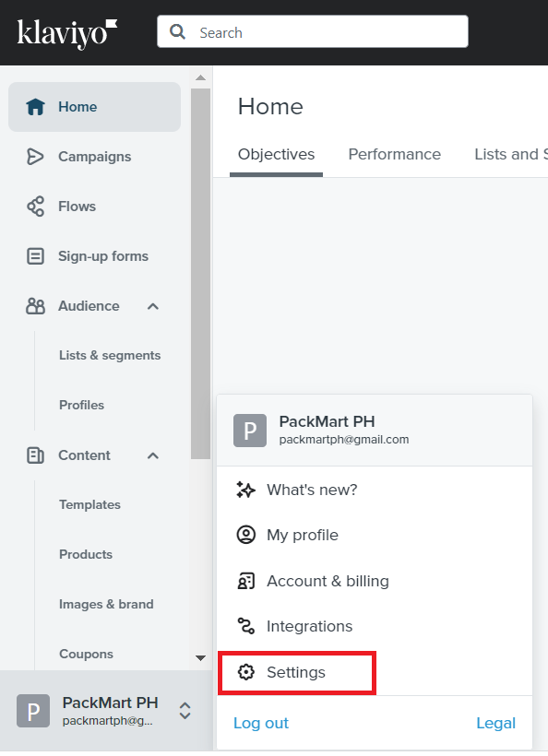Open Flows via its branching-nodes icon
548x756 pixels.
point(35,207)
